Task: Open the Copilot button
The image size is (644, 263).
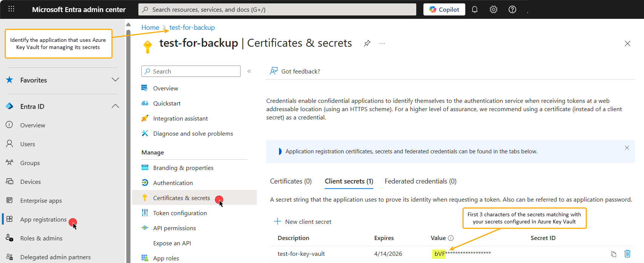Action: pyautogui.click(x=444, y=9)
